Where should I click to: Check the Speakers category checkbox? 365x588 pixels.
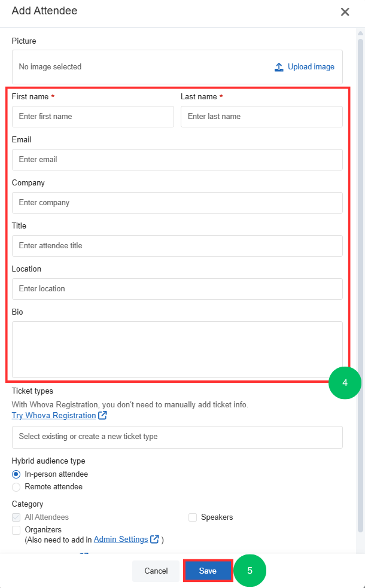pyautogui.click(x=193, y=517)
